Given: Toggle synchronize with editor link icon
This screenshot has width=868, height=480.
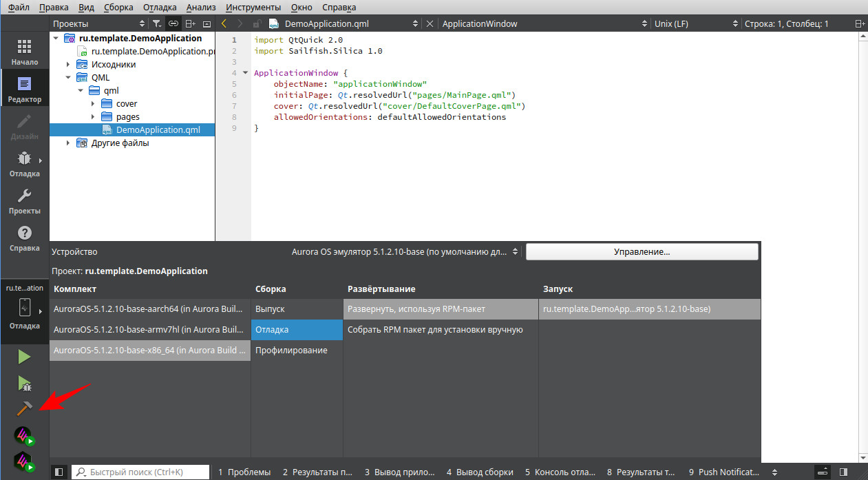Looking at the screenshot, I should (173, 23).
